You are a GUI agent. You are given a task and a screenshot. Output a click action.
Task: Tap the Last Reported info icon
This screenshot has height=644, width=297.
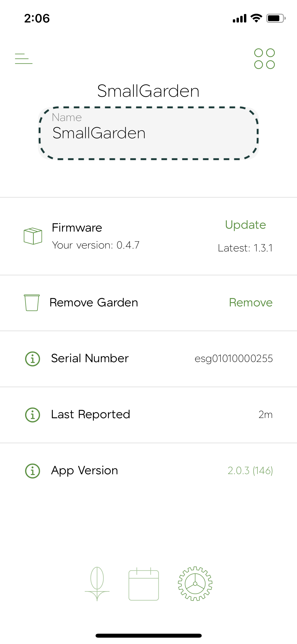tap(32, 415)
